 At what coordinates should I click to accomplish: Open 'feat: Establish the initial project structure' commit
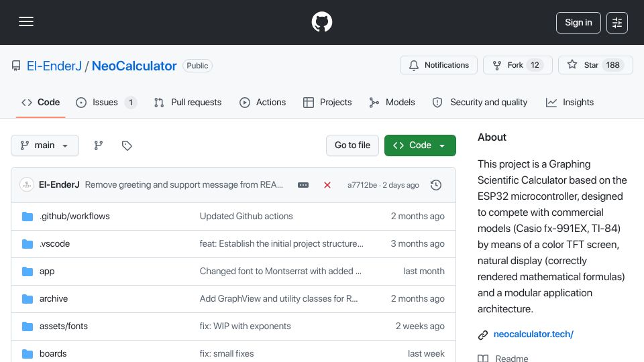click(x=281, y=244)
